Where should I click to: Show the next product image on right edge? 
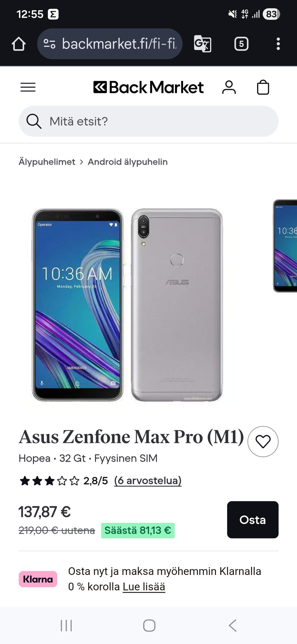coord(285,246)
